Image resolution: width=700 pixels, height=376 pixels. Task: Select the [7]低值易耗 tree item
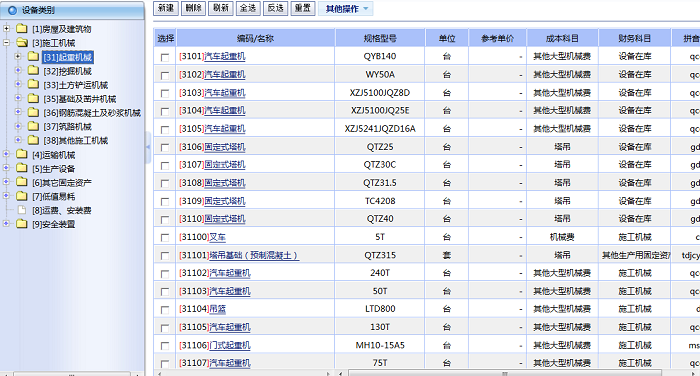click(x=54, y=196)
